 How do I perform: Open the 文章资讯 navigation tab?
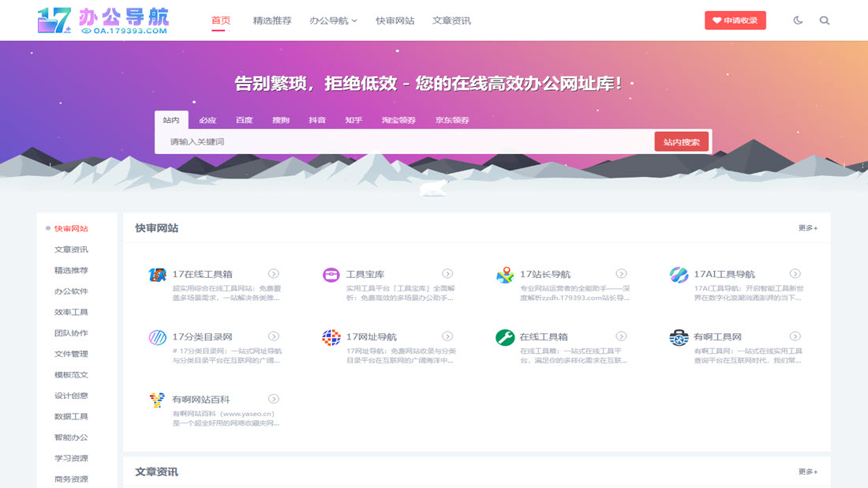[451, 21]
